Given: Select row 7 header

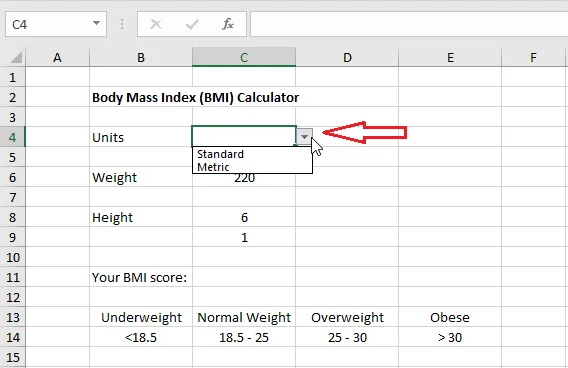Looking at the screenshot, I should click(x=13, y=197).
